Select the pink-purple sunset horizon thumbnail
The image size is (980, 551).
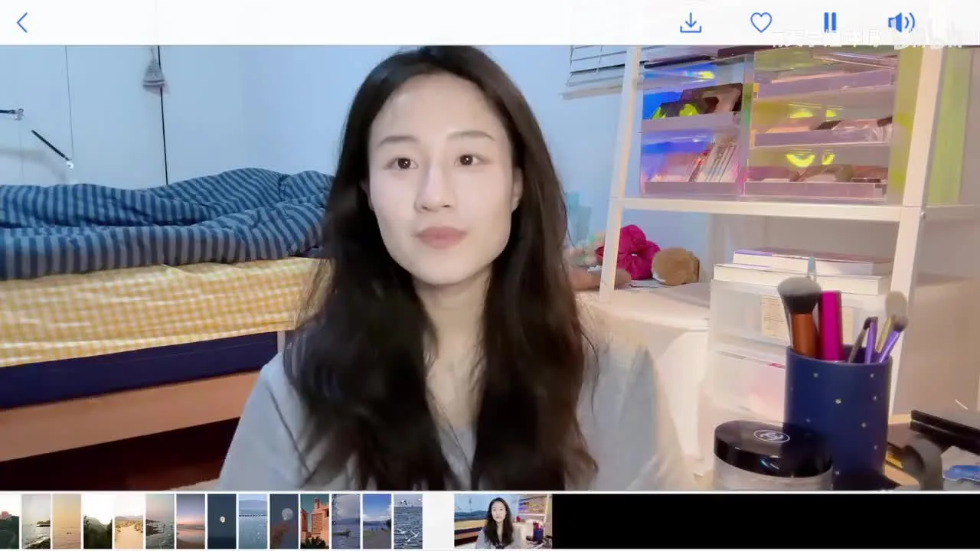coord(191,521)
